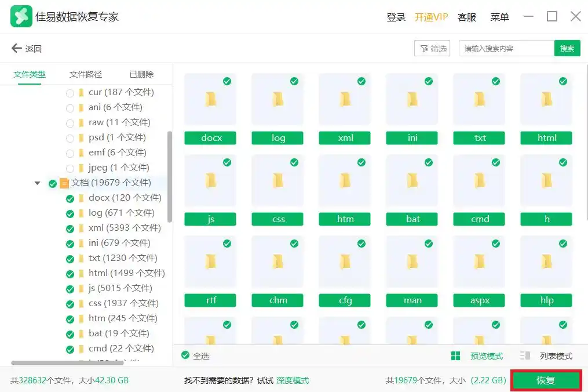This screenshot has width=588, height=392.
Task: Click the green 恢复 recover button
Action: pos(546,380)
